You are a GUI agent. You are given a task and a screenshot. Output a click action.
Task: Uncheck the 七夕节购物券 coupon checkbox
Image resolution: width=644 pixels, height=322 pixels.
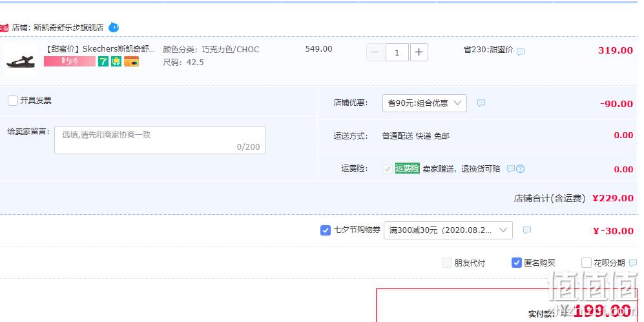326,230
